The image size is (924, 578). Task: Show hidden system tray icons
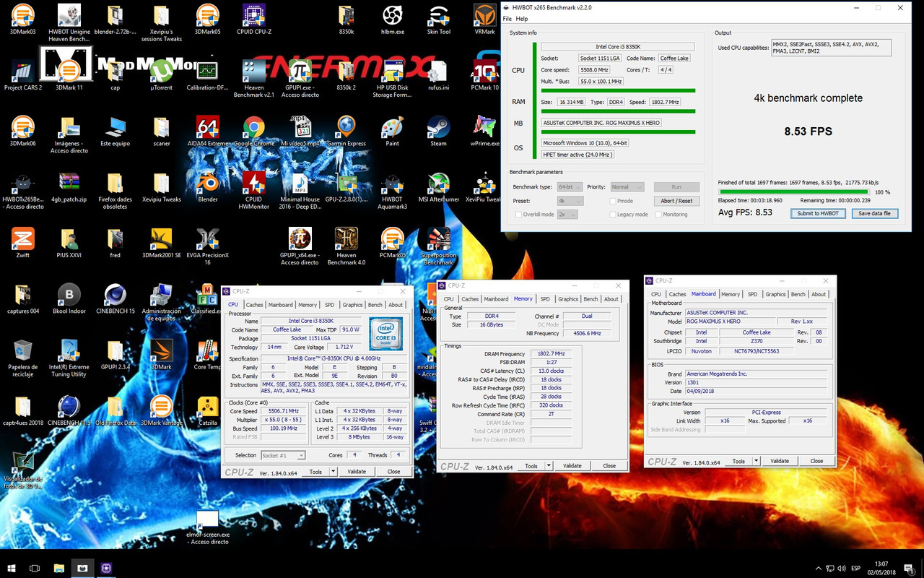[818, 569]
